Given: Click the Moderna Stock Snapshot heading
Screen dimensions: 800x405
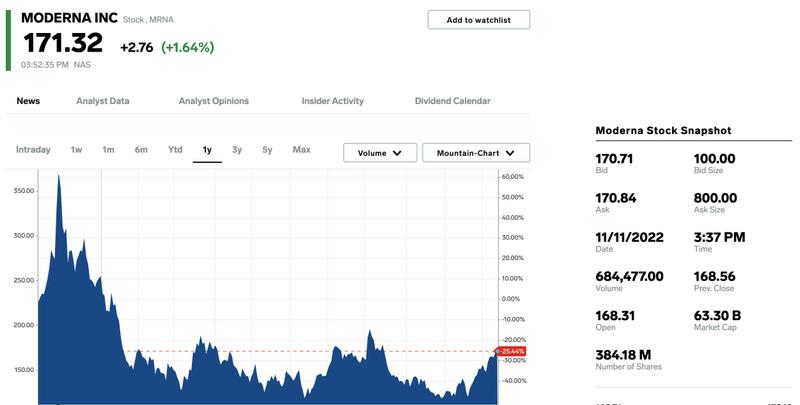Looking at the screenshot, I should 663,131.
